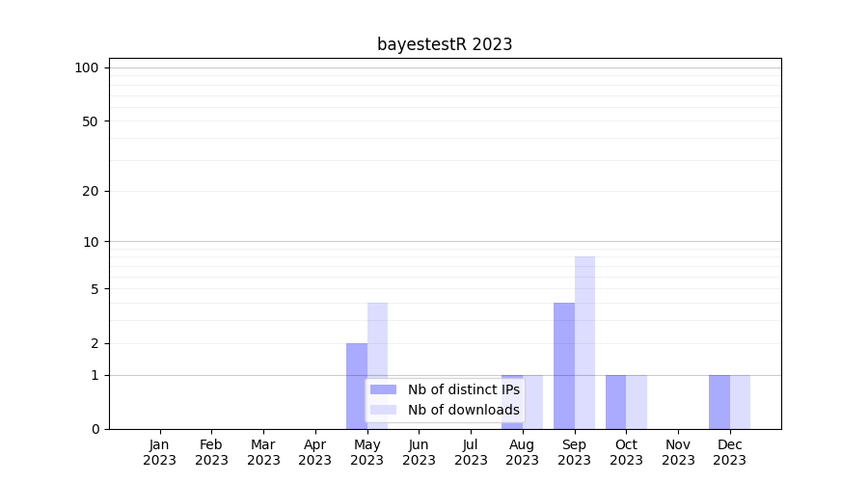Select the December downloads light bar
Image resolution: width=868 pixels, height=482 pixels.
coord(740,402)
